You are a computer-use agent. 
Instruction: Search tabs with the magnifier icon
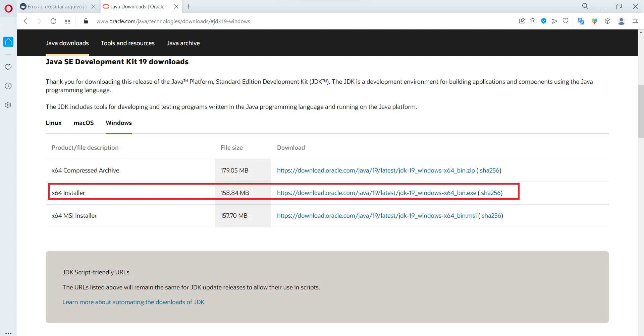coord(585,6)
